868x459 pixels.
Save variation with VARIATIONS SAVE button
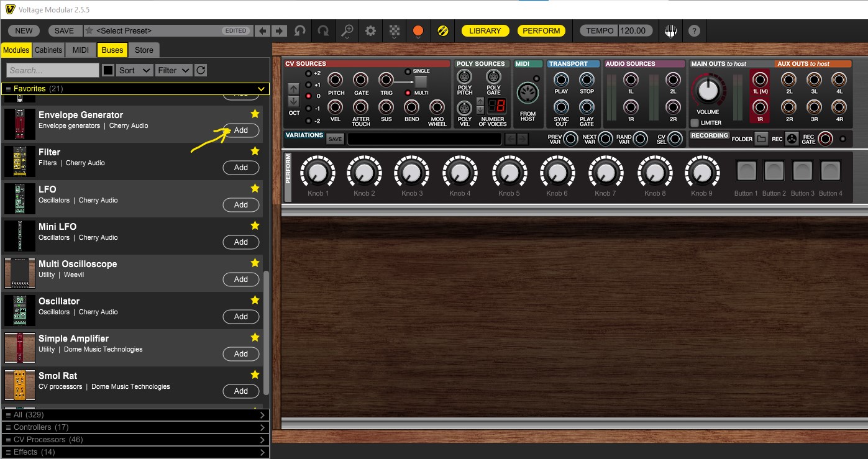click(335, 139)
